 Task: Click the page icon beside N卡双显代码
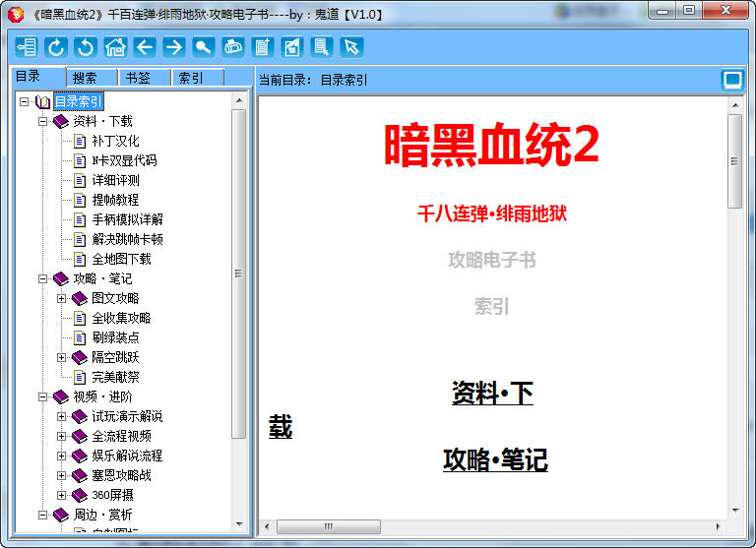tap(80, 161)
